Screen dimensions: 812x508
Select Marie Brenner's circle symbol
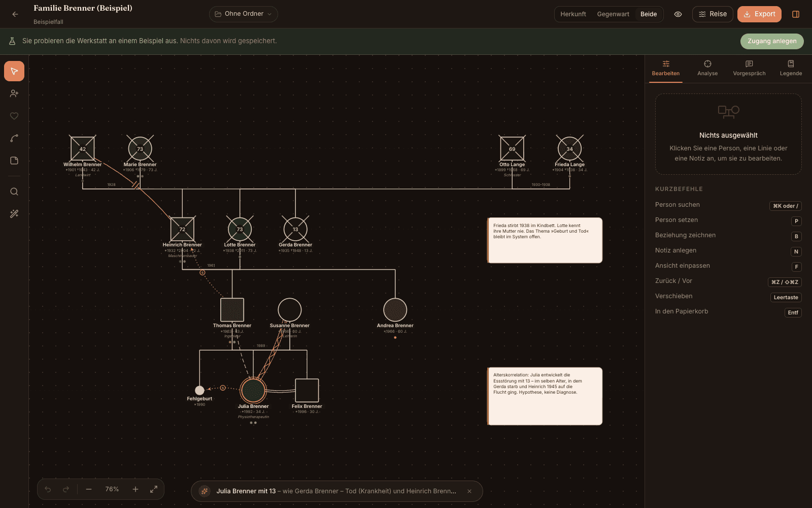point(140,148)
